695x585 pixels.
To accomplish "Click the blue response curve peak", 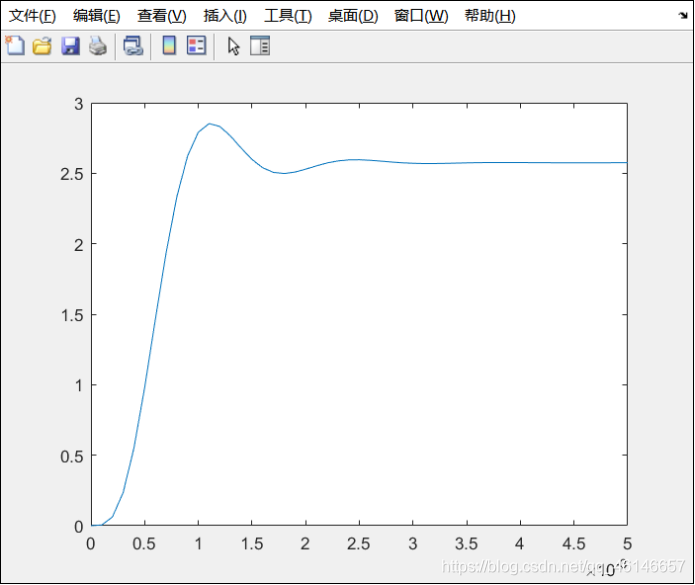I will point(209,124).
